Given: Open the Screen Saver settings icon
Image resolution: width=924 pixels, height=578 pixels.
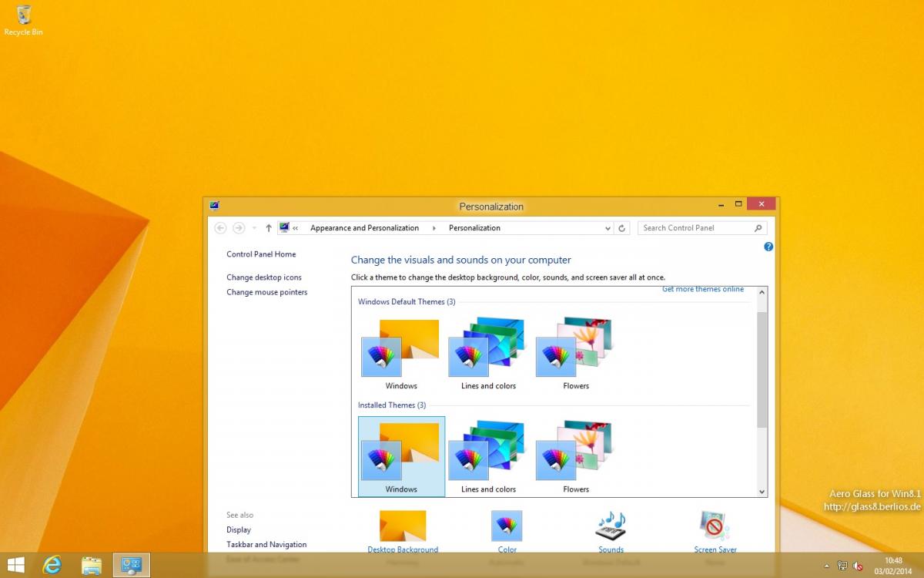Looking at the screenshot, I should pyautogui.click(x=715, y=526).
